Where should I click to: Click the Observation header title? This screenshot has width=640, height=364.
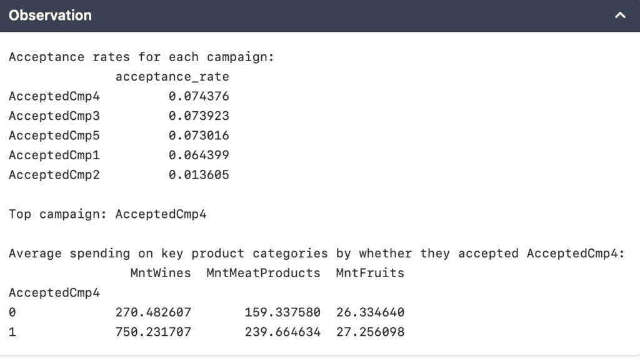coord(50,16)
